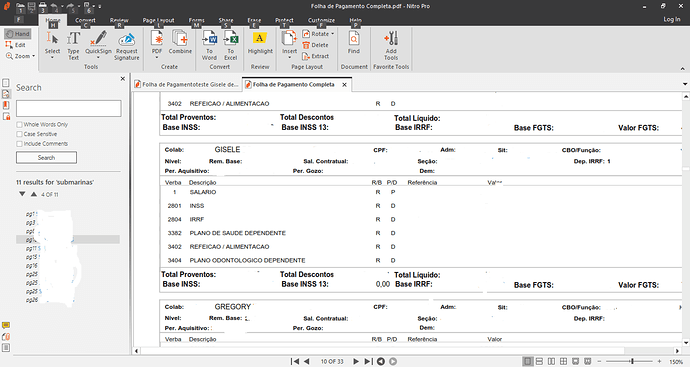The image size is (690, 367).
Task: Click the Log In link
Action: (672, 19)
